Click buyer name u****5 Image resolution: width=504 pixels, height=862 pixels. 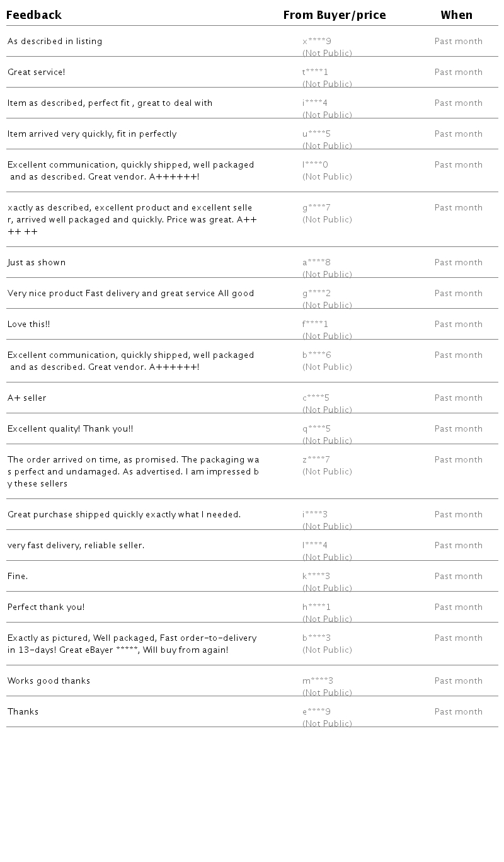[316, 134]
